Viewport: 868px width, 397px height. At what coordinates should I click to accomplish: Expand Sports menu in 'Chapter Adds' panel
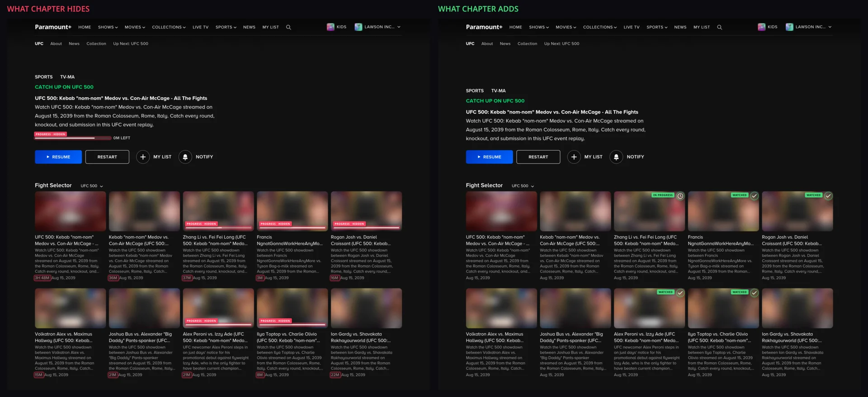[657, 27]
